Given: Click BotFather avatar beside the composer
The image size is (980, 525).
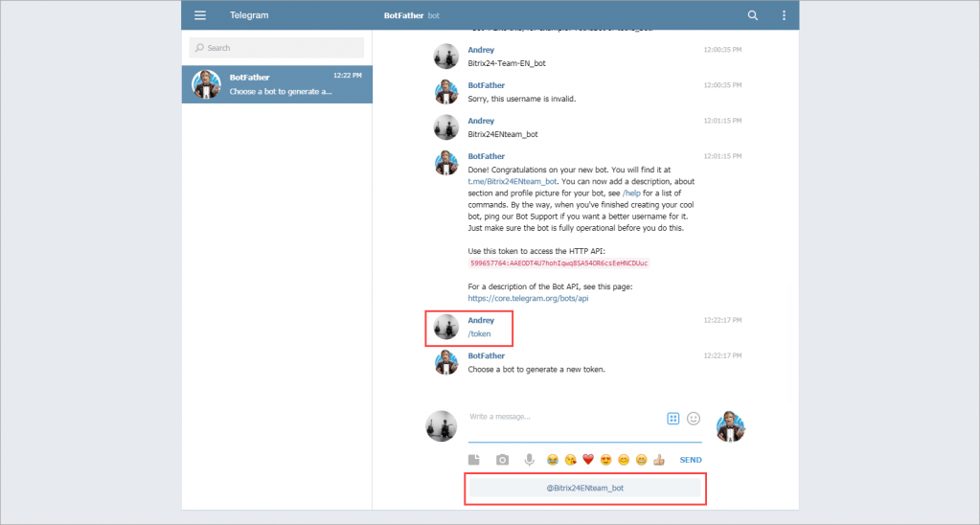Looking at the screenshot, I should pos(731,427).
